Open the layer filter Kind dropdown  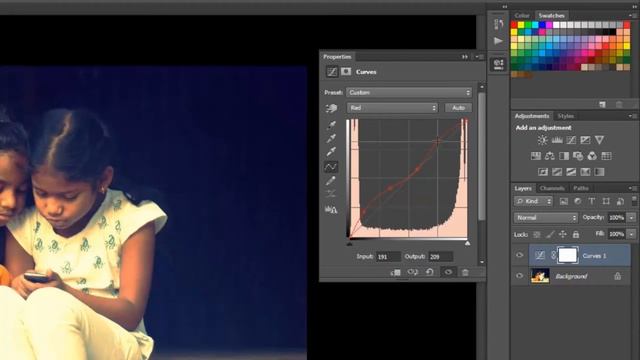click(533, 201)
